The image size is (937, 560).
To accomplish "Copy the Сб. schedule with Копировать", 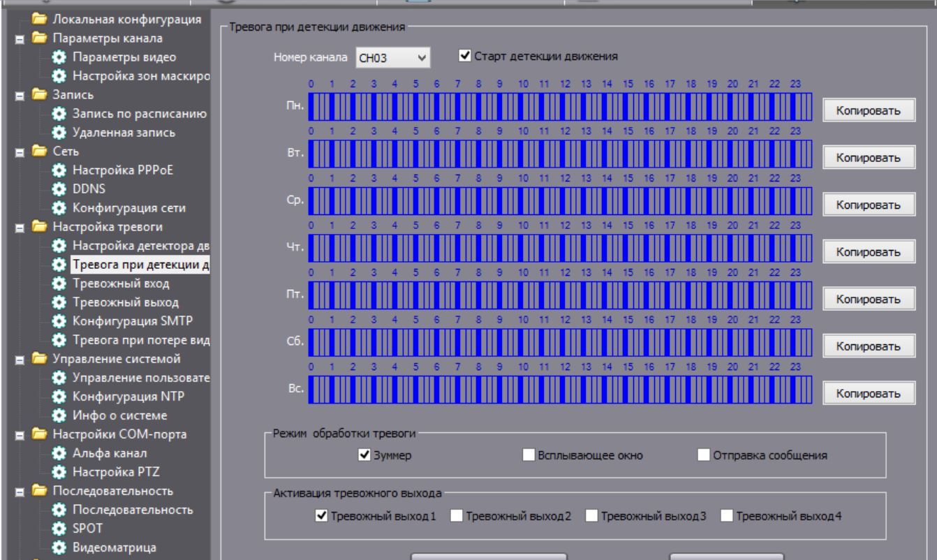I will tap(869, 346).
